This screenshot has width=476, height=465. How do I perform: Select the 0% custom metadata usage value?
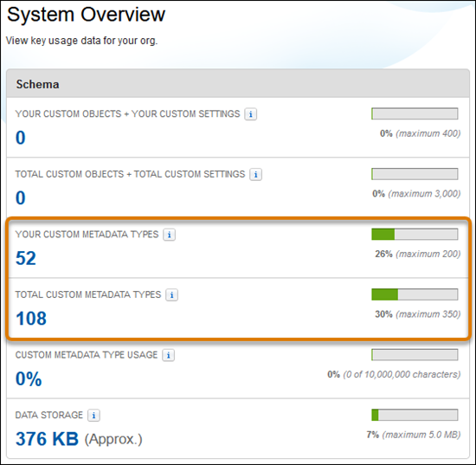click(29, 379)
